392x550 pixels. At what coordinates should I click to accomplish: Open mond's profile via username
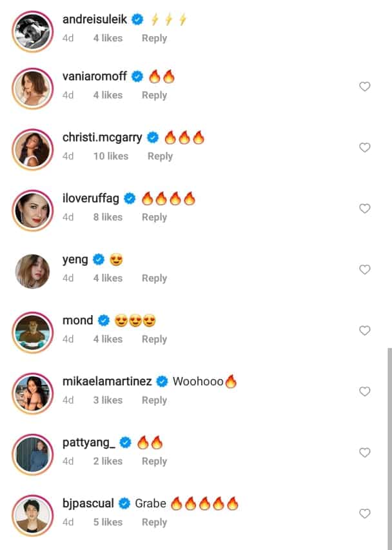(78, 320)
